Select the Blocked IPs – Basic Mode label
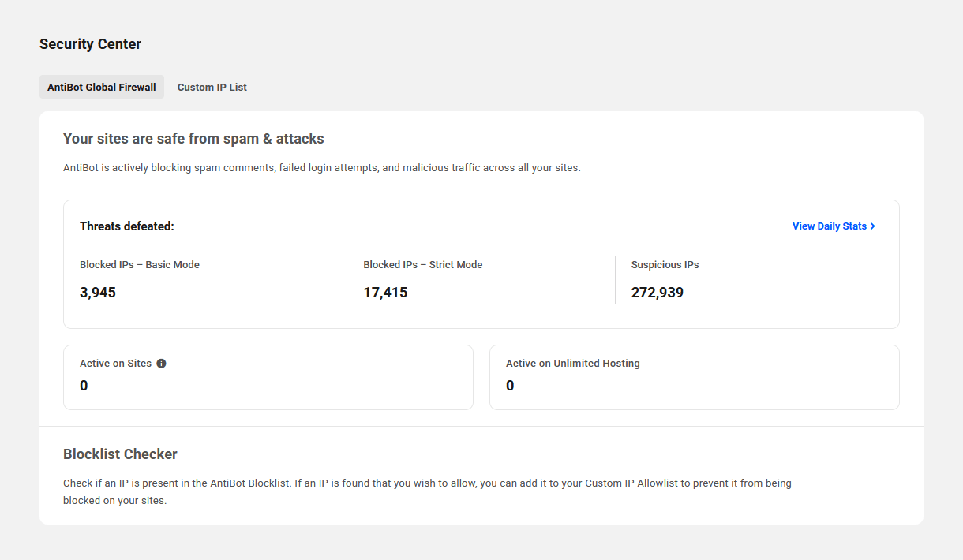The image size is (963, 560). point(140,265)
